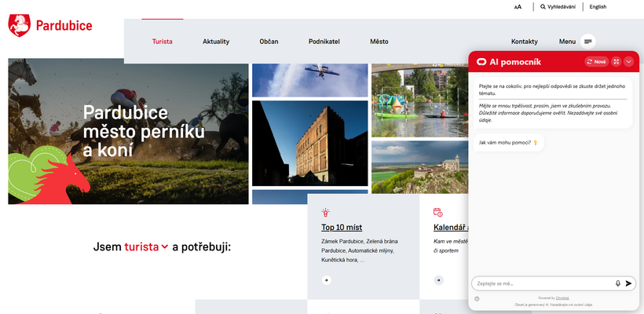
Task: Open the Město menu item
Action: 379,42
